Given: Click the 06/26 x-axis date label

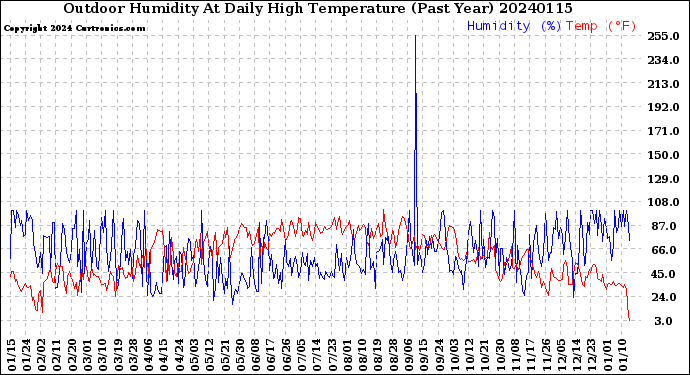Looking at the screenshot, I should pos(286,355).
